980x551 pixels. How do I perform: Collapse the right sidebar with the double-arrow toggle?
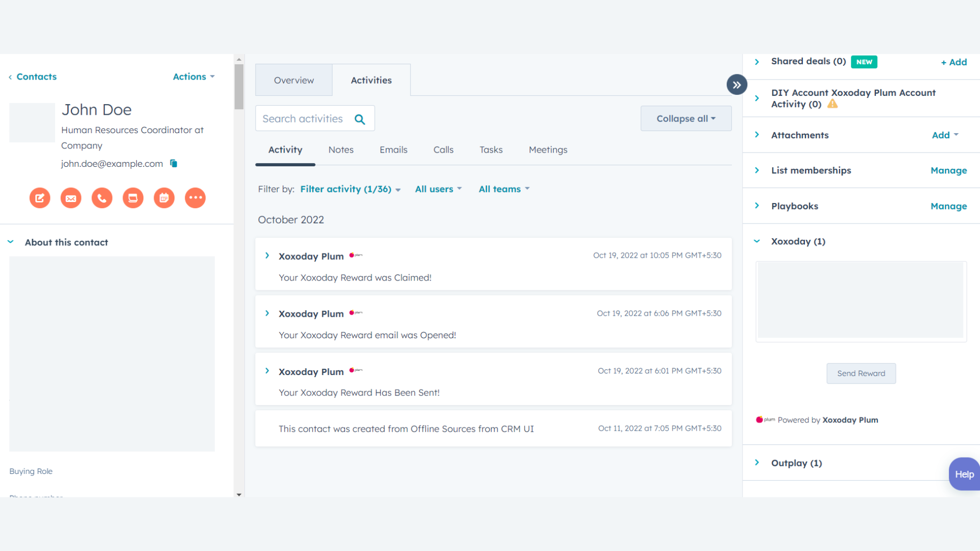pyautogui.click(x=737, y=84)
